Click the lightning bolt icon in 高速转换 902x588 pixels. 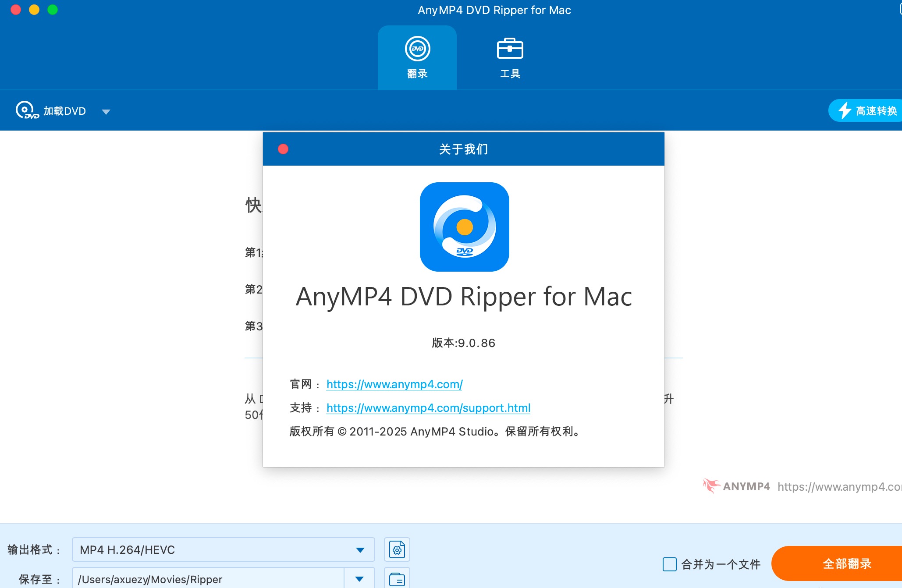[845, 110]
